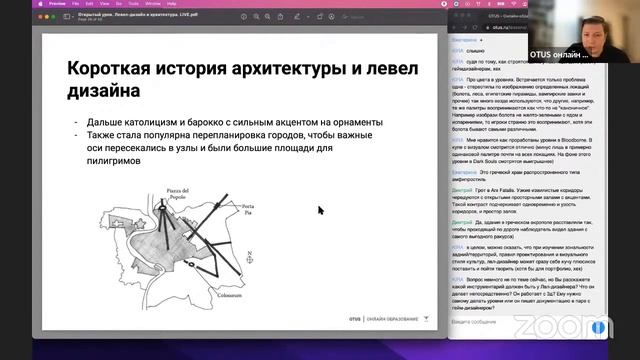The width and height of the screenshot is (640, 360).
Task: Open the Window menu in menu bar
Action: pos(153,4)
